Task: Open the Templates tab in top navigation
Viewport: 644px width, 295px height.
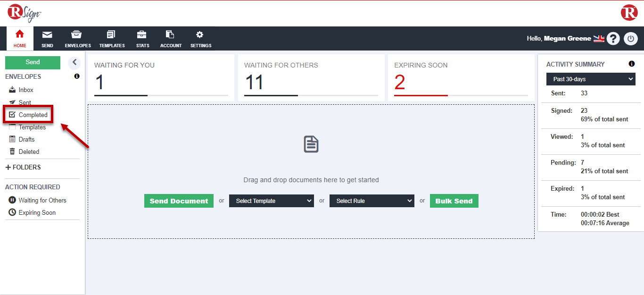Action: 112,39
